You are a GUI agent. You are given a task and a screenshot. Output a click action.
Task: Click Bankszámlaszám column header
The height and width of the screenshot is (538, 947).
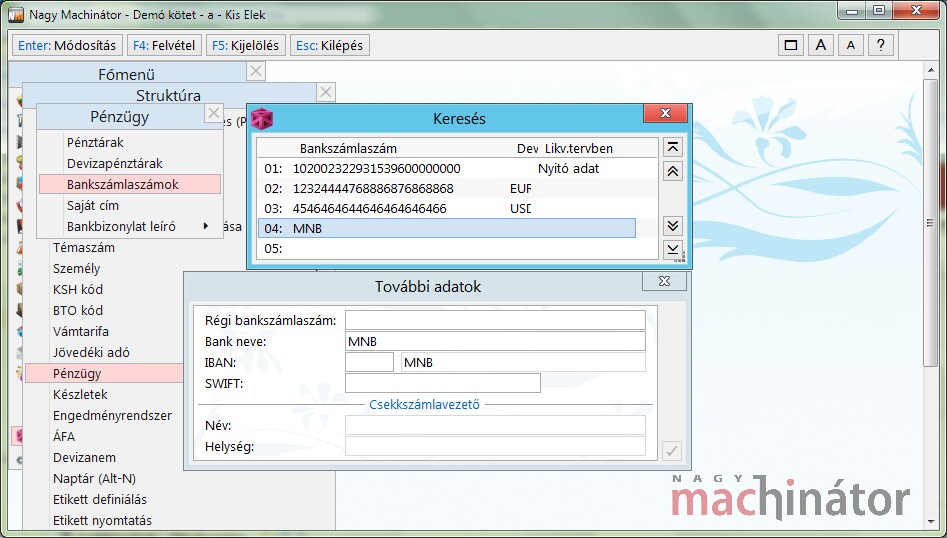click(348, 149)
